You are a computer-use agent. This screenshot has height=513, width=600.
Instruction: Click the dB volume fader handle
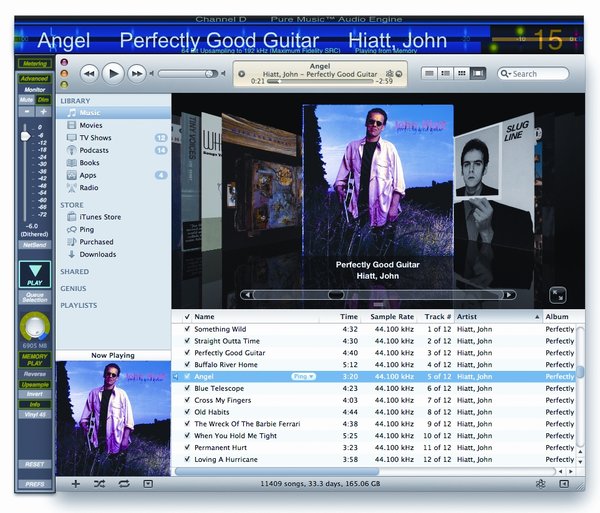[x=25, y=136]
